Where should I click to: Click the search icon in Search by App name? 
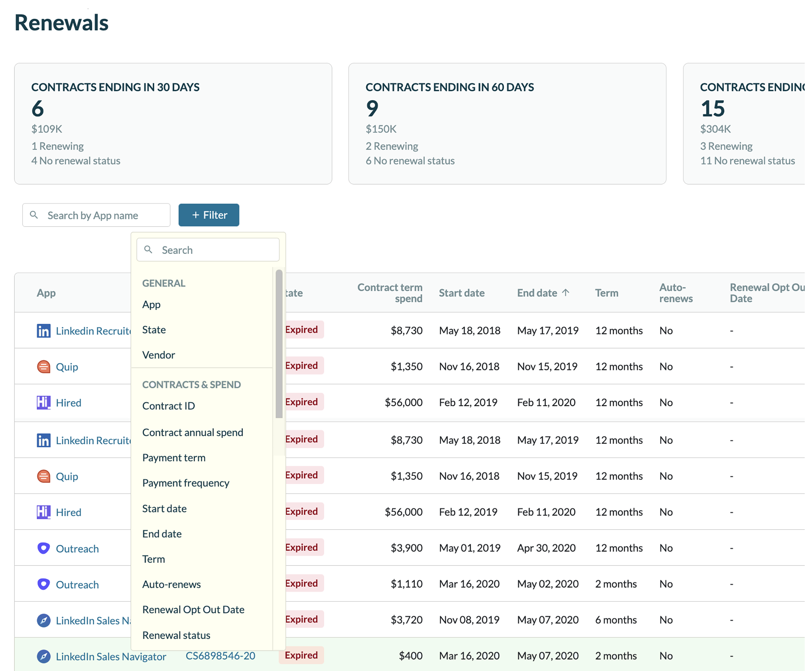[x=34, y=215]
